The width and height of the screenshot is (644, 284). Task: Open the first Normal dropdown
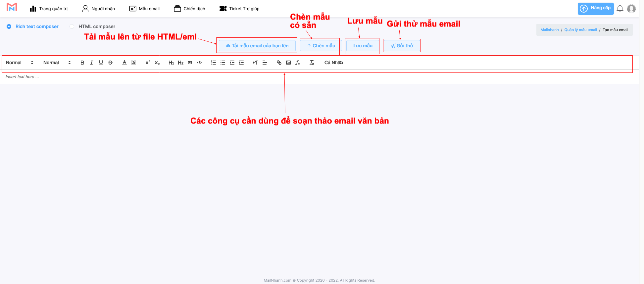(20, 63)
